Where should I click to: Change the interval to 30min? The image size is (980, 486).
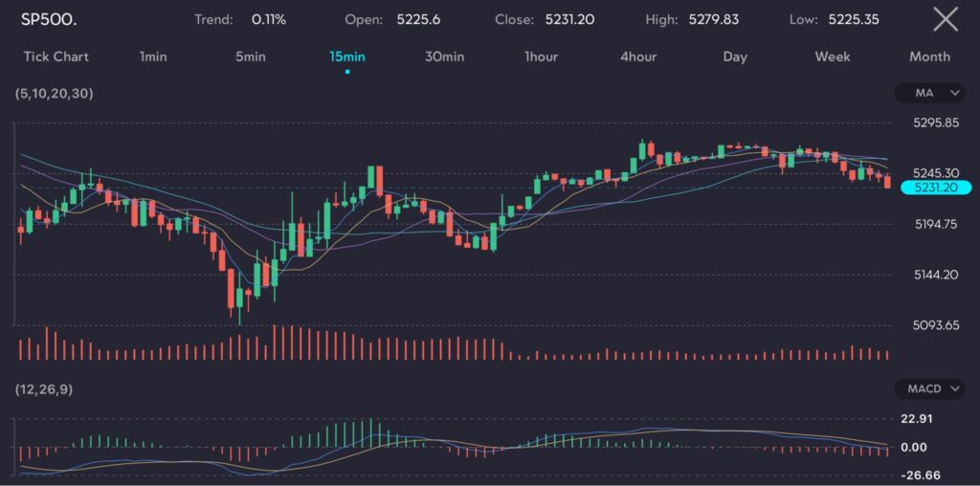point(445,56)
